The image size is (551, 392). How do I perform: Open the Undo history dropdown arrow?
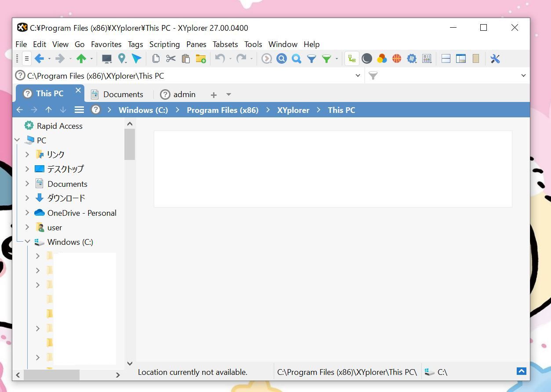pos(230,58)
